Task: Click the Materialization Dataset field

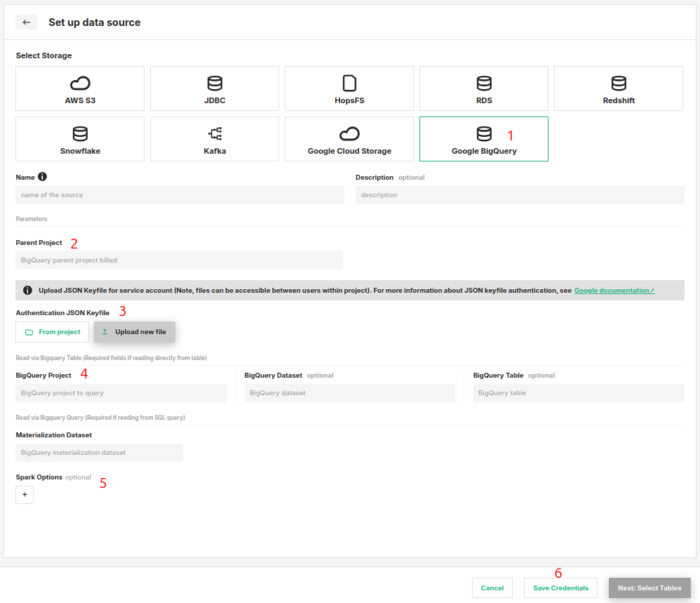Action: tap(99, 452)
